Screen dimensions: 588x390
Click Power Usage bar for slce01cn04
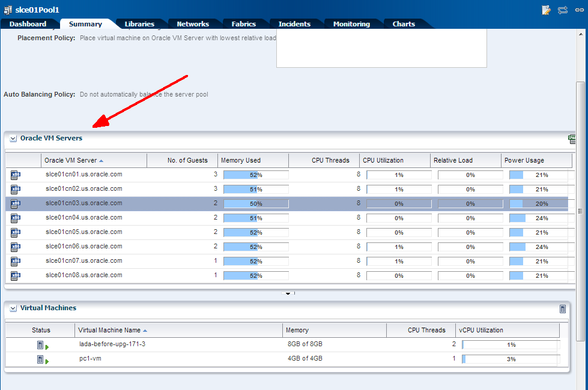[x=542, y=218]
